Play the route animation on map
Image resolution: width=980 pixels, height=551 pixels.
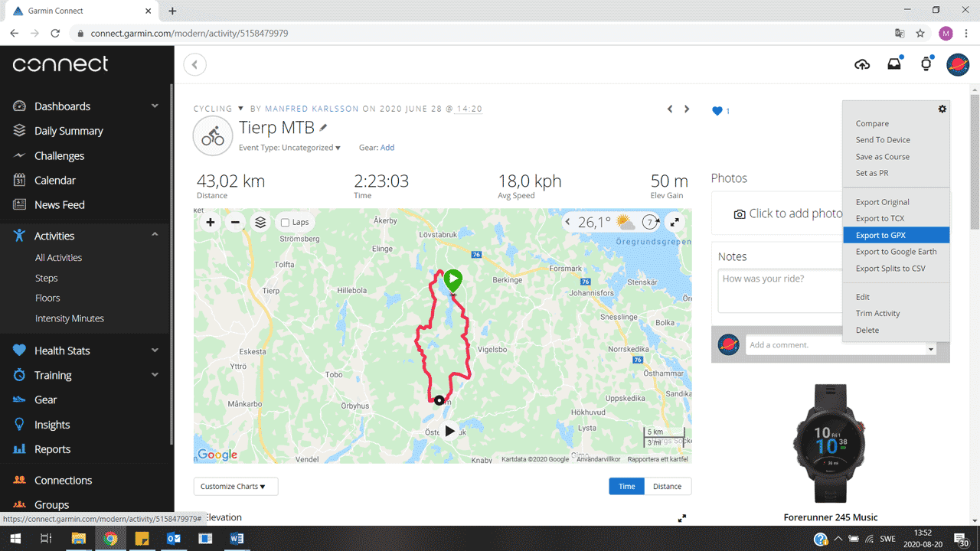coord(449,431)
